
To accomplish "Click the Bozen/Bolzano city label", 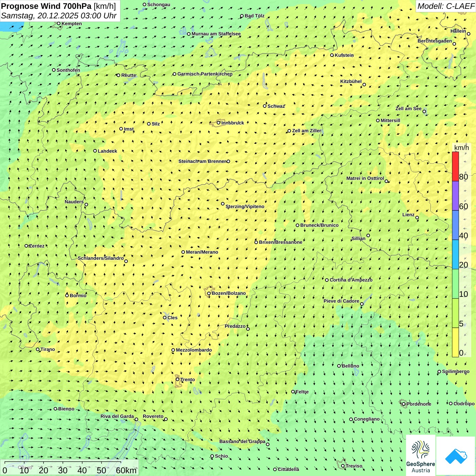I will coord(228,293).
